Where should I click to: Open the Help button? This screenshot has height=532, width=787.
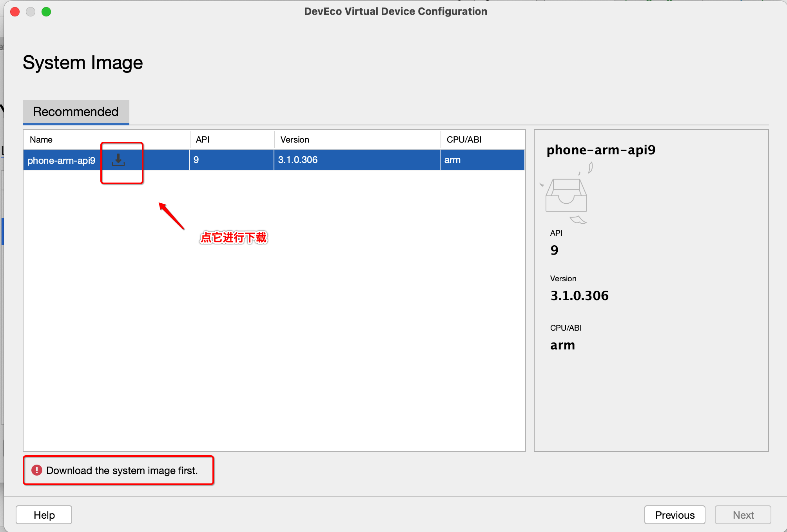point(44,515)
